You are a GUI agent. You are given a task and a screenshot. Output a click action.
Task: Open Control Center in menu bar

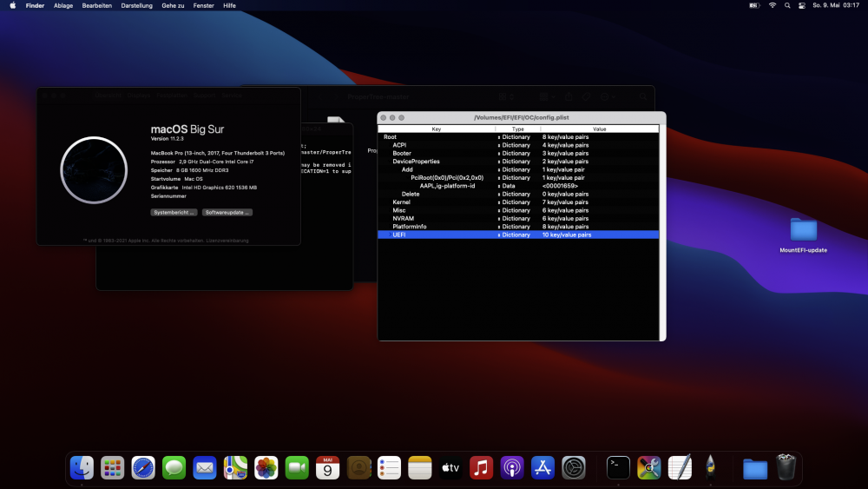[801, 5]
